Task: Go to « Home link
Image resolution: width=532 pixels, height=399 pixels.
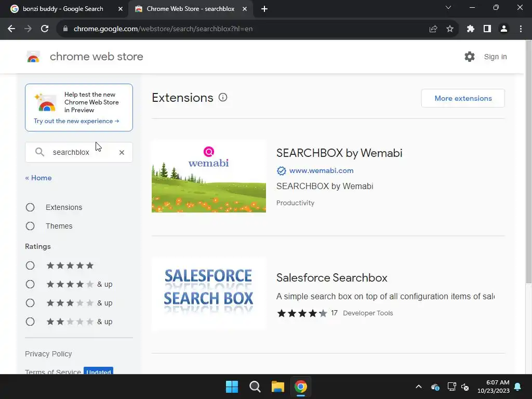Action: [38, 178]
